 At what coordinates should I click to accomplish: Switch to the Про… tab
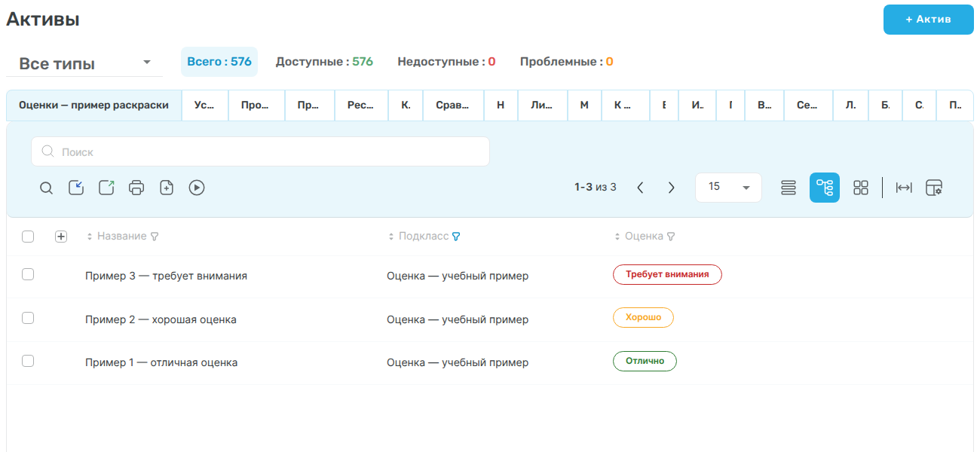pos(256,105)
